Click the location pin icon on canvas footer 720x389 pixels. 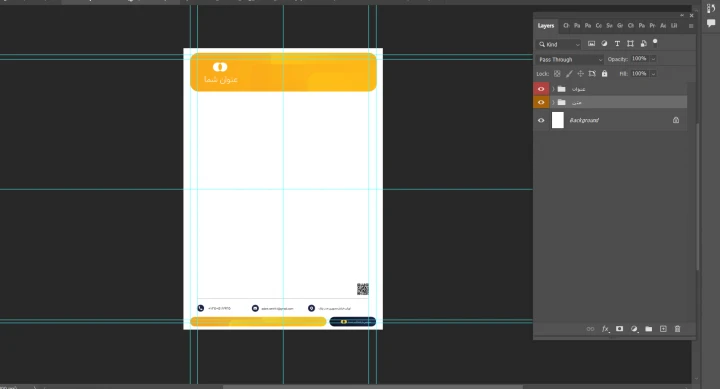(x=311, y=308)
